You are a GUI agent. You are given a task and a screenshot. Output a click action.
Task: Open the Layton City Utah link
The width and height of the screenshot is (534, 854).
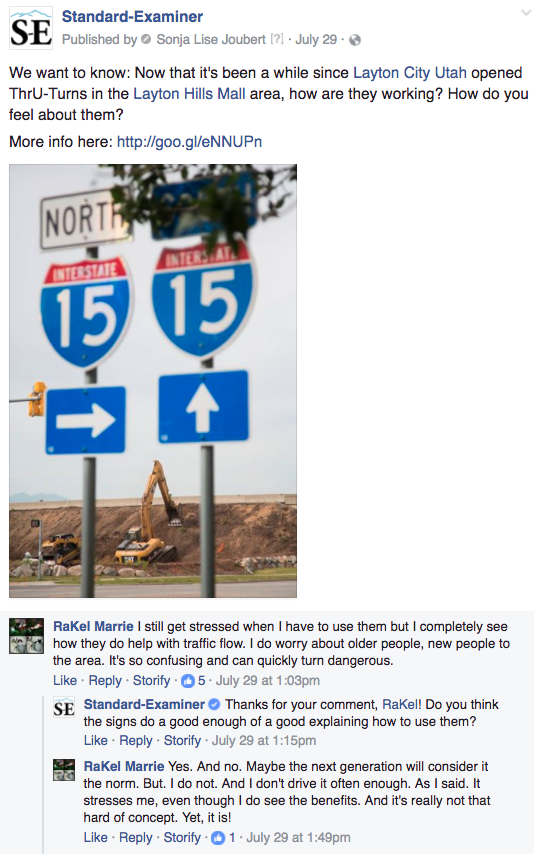(x=410, y=73)
